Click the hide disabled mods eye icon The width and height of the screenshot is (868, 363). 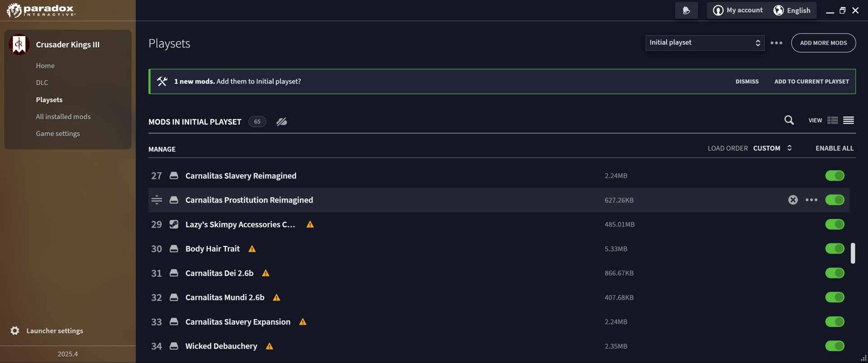tap(282, 122)
